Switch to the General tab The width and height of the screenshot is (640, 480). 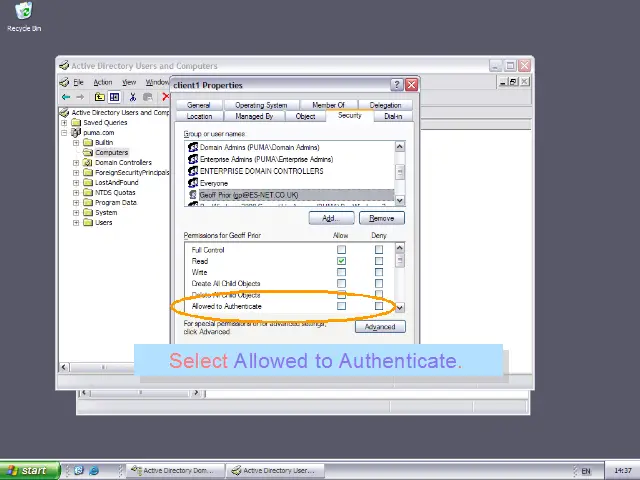(199, 105)
